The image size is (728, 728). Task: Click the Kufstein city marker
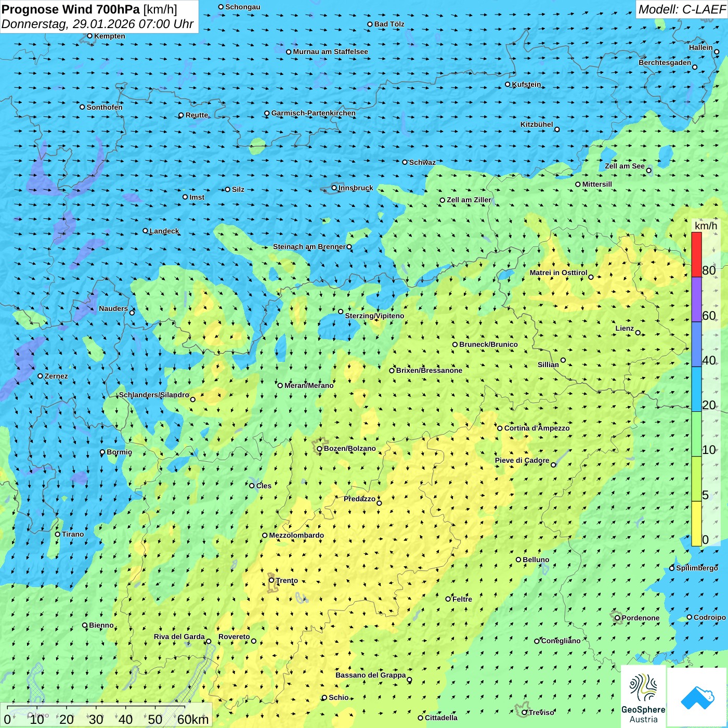click(x=508, y=84)
